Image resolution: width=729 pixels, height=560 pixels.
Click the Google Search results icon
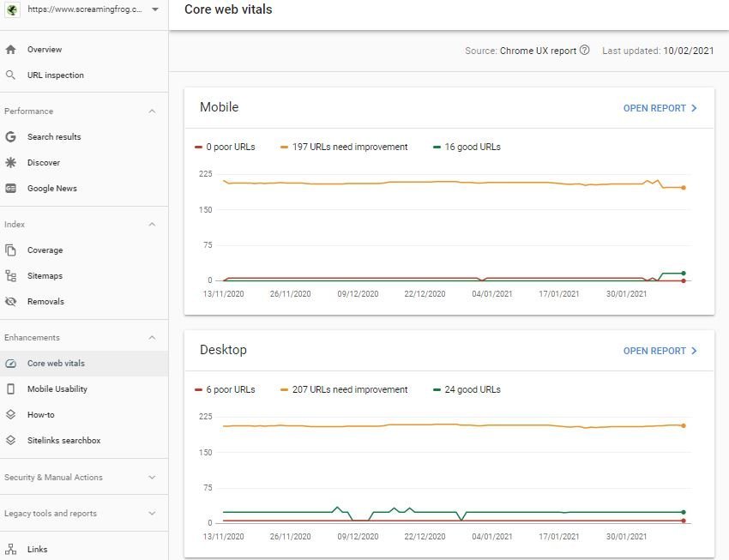(x=11, y=137)
